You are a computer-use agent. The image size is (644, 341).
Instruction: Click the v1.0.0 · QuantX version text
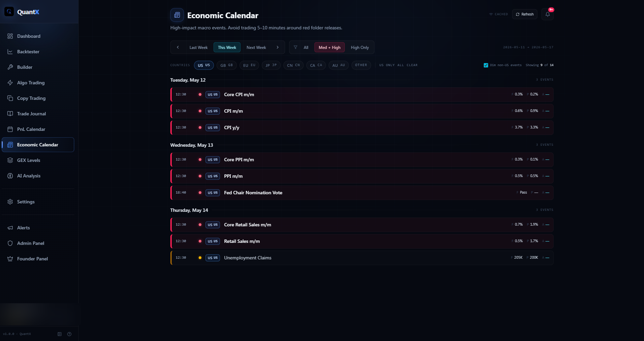[x=17, y=334]
